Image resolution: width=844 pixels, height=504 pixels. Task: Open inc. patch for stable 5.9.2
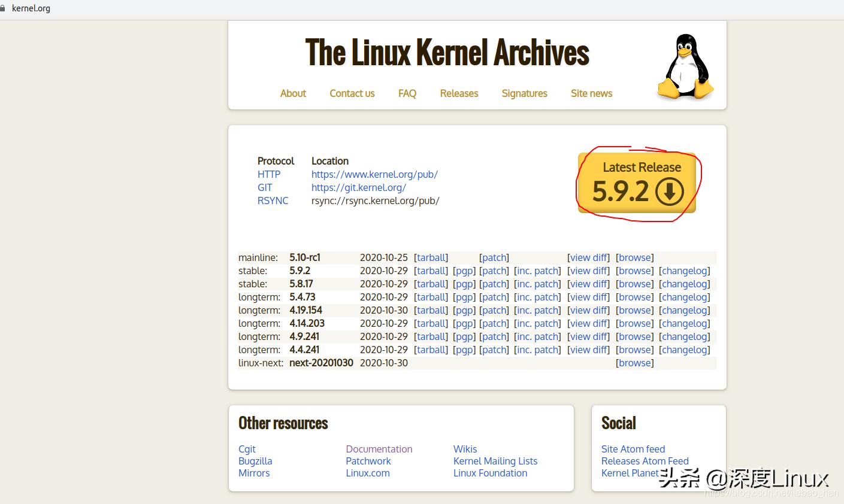point(537,271)
